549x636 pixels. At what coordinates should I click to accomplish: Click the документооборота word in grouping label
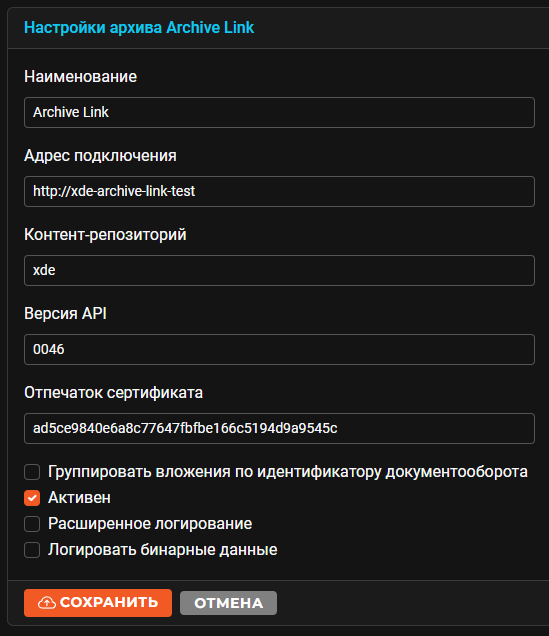[x=457, y=472]
